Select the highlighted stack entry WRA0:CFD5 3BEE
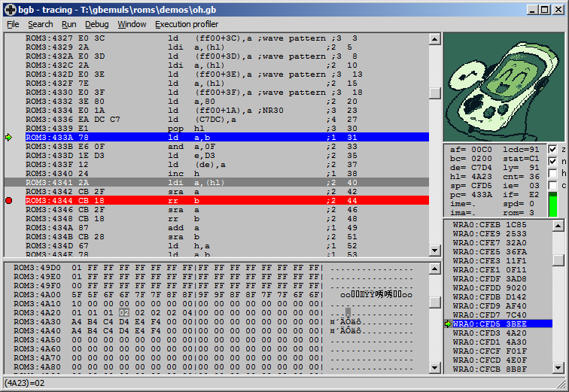 [x=503, y=324]
